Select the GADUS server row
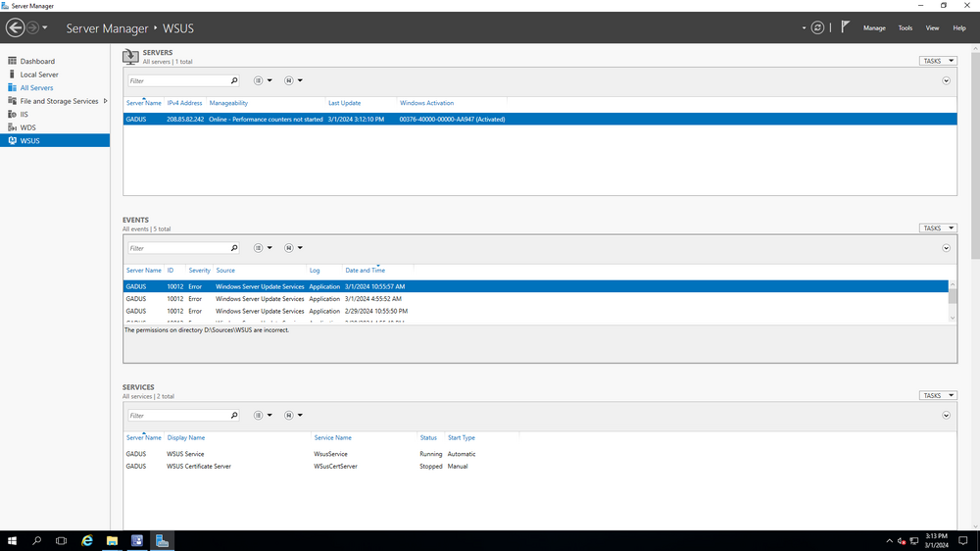The height and width of the screenshot is (551, 980). [x=540, y=119]
